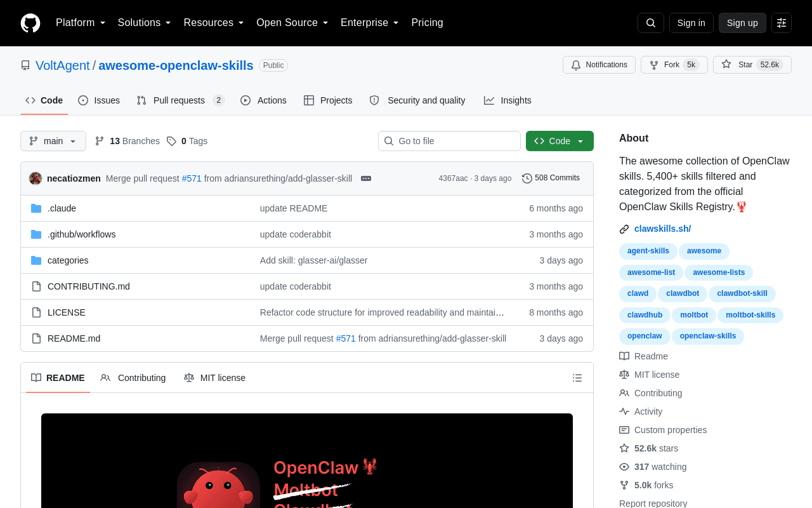The width and height of the screenshot is (812, 508).
Task: Open the Custom properties link
Action: coord(671,430)
